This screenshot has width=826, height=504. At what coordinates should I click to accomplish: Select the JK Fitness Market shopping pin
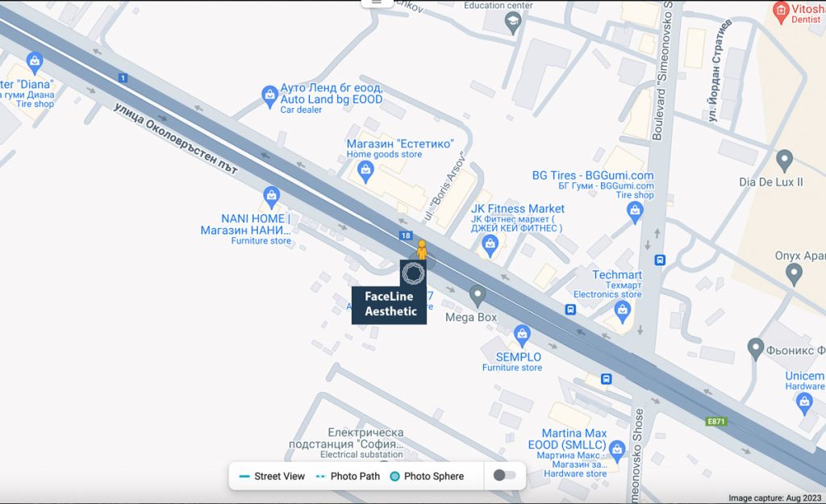490,246
